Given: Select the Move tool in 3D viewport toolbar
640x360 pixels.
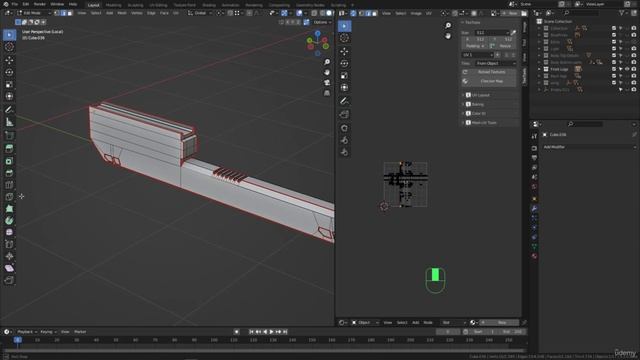Looking at the screenshot, I should click(9, 60).
